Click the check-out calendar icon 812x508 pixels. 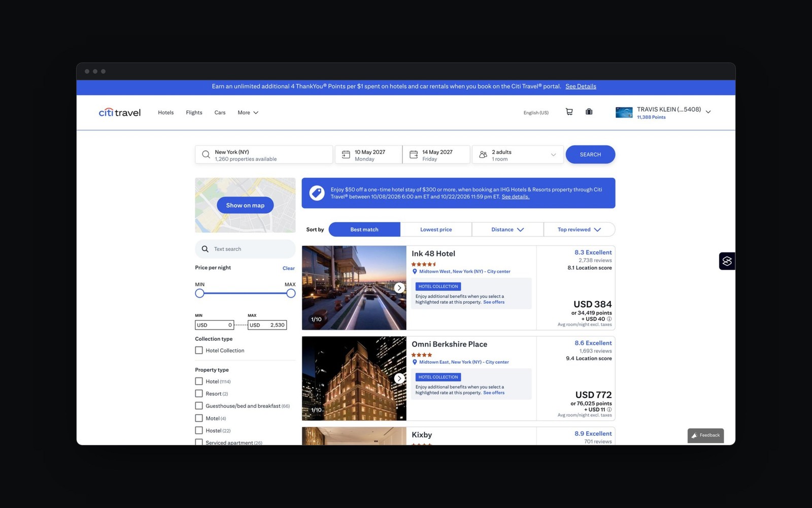pos(414,154)
